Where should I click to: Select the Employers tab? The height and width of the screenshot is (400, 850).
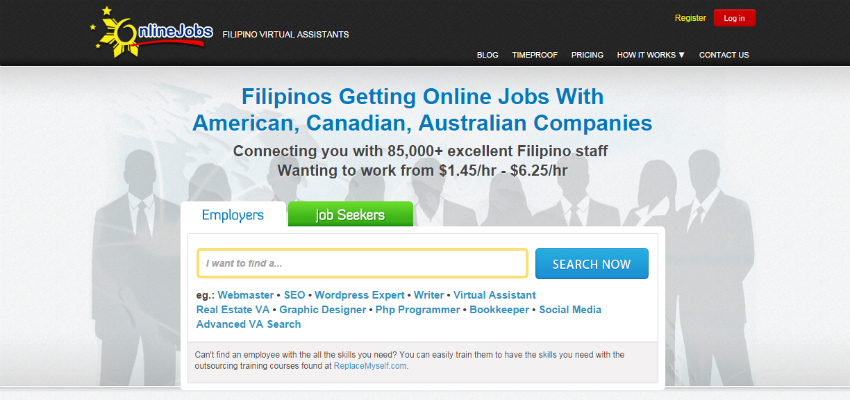click(x=233, y=215)
